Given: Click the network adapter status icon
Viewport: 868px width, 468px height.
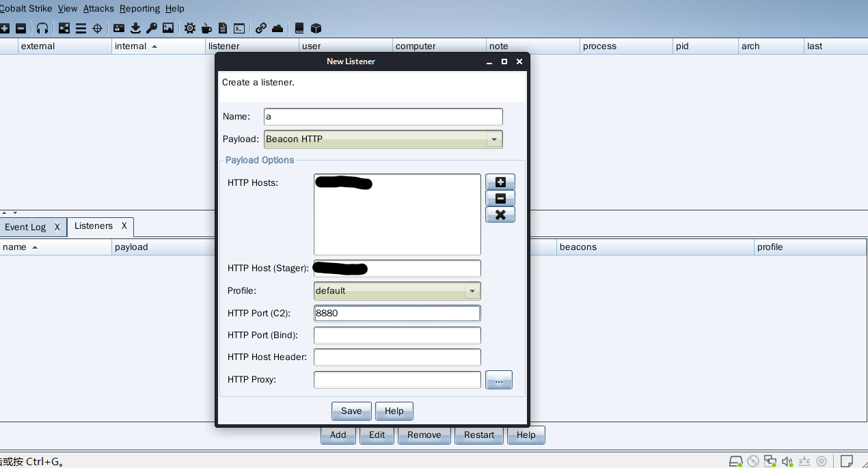Looking at the screenshot, I should tap(770, 461).
